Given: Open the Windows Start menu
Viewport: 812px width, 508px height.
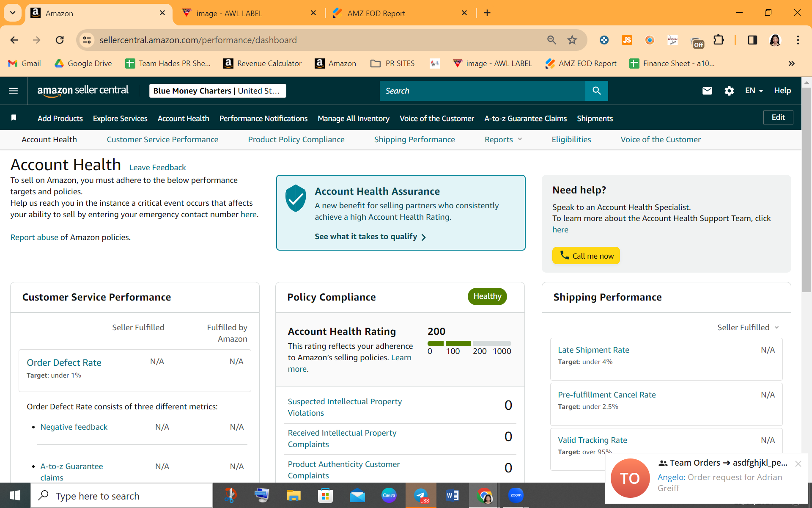Looking at the screenshot, I should point(15,495).
